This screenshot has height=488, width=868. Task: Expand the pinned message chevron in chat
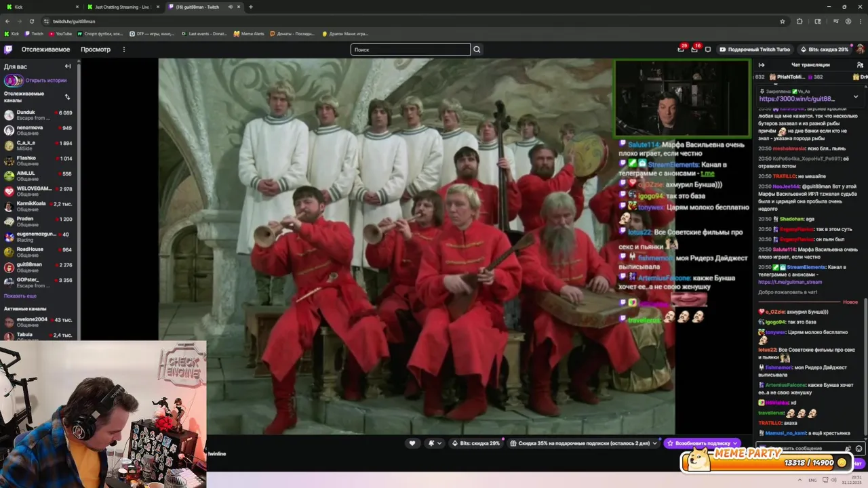pyautogui.click(x=856, y=96)
